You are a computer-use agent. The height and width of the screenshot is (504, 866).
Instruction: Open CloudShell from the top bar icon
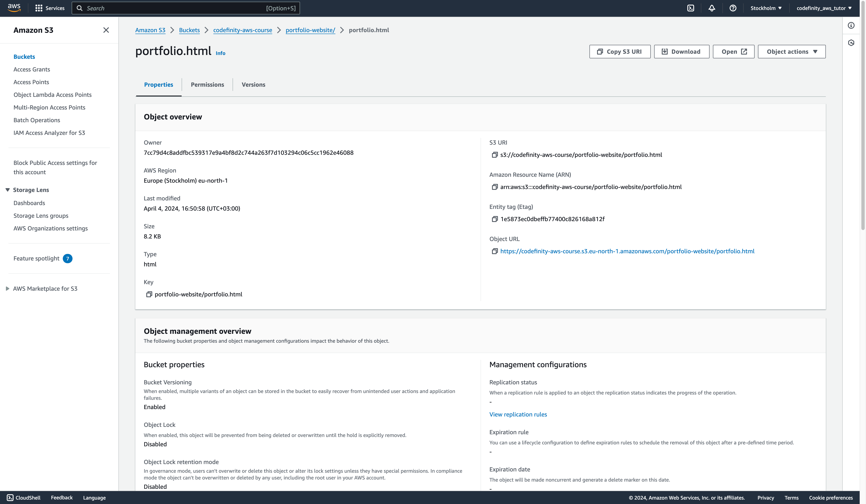[690, 8]
